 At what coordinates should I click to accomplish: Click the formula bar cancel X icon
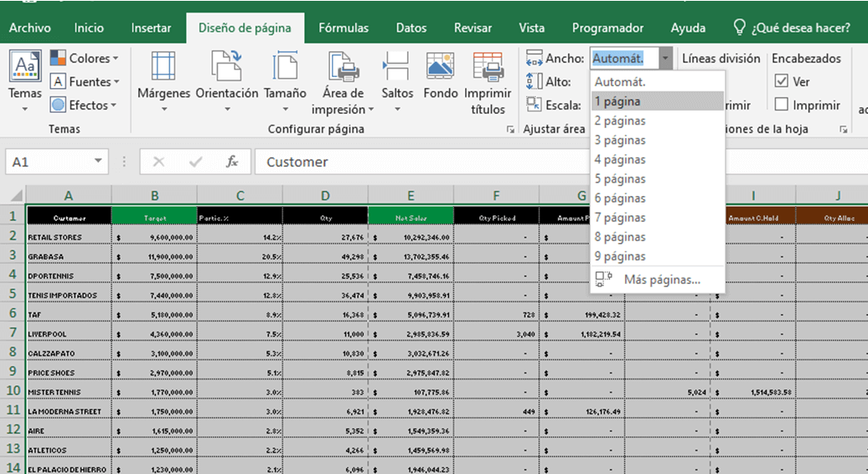click(158, 162)
